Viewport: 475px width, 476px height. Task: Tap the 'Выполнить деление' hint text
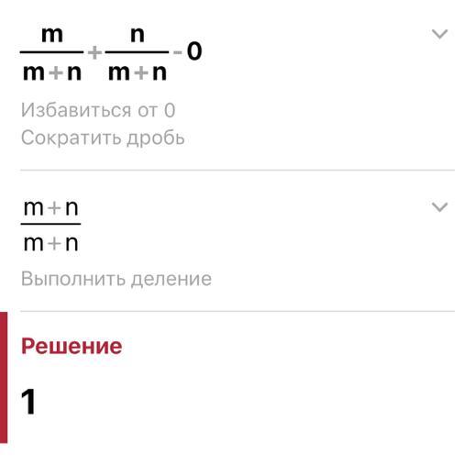tap(116, 279)
